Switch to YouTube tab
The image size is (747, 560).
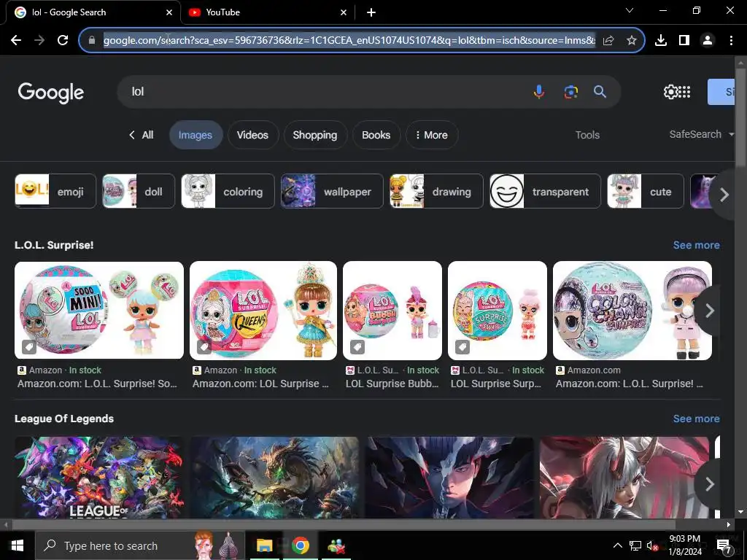click(x=268, y=12)
